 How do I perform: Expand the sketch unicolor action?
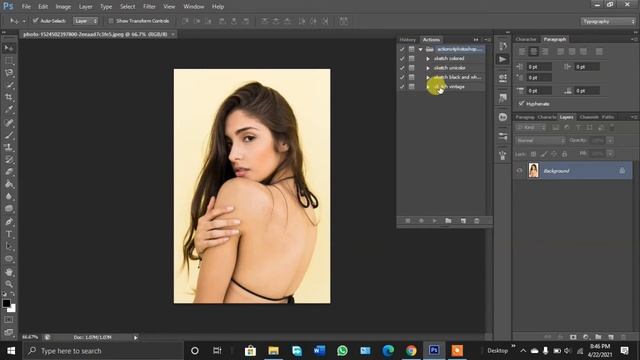click(428, 68)
